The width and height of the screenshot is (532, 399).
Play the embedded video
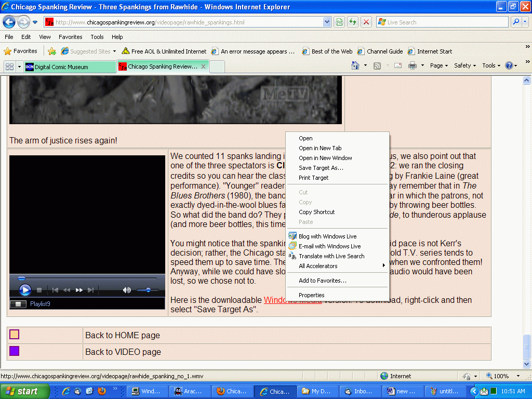click(25, 290)
